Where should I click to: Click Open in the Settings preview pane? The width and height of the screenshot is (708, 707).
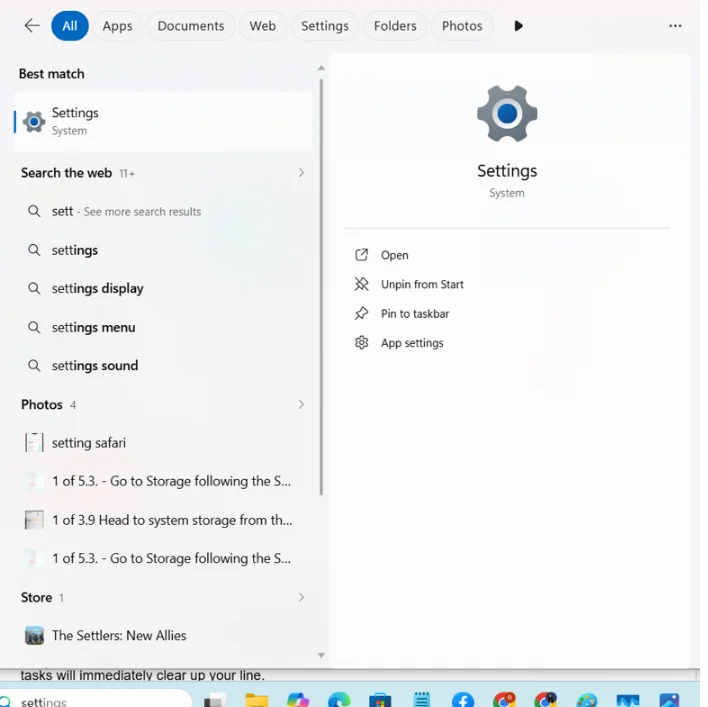click(394, 255)
